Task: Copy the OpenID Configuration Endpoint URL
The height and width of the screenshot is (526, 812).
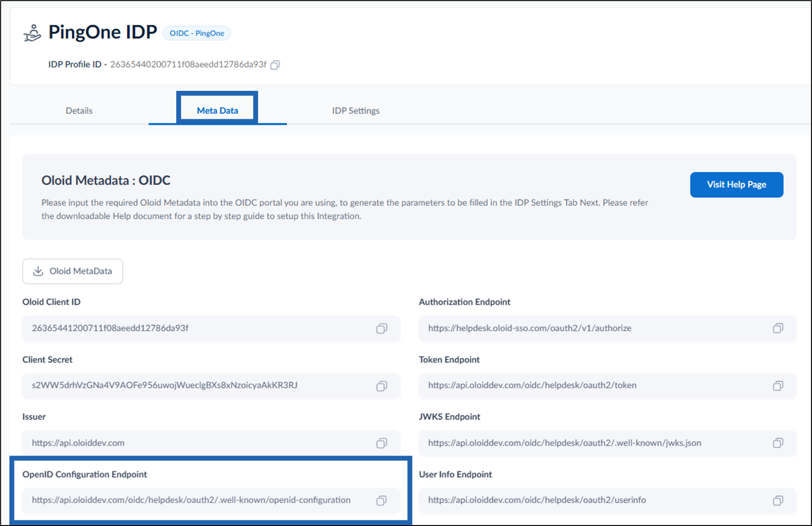Action: pyautogui.click(x=382, y=500)
